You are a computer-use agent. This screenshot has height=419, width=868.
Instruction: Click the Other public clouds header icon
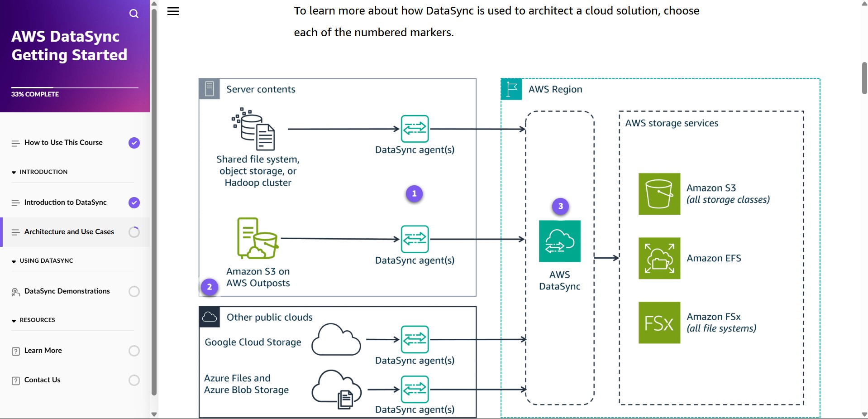[210, 317]
